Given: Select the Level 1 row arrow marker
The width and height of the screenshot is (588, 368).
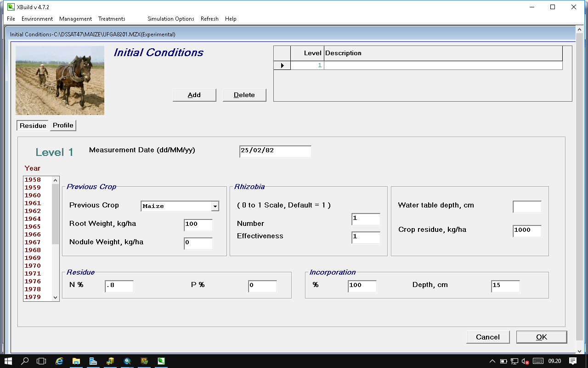Looking at the screenshot, I should pos(282,66).
